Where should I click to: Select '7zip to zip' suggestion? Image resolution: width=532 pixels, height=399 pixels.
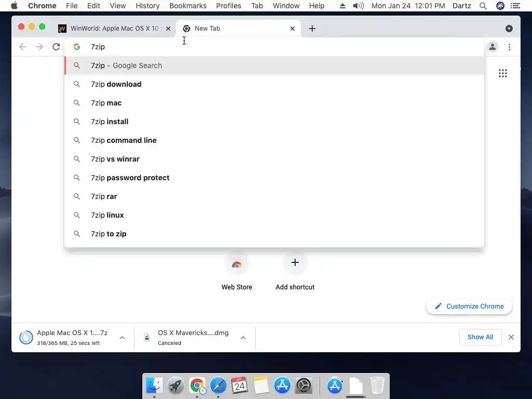click(274, 234)
